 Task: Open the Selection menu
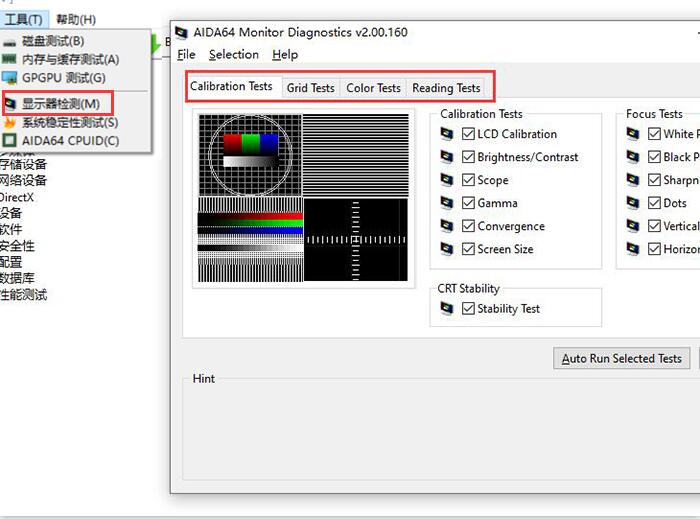[x=233, y=55]
